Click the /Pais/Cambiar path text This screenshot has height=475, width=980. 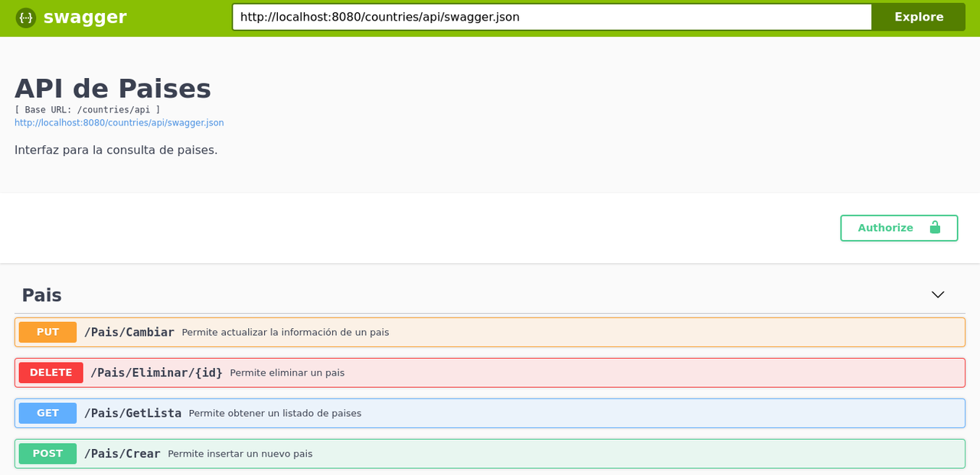129,332
